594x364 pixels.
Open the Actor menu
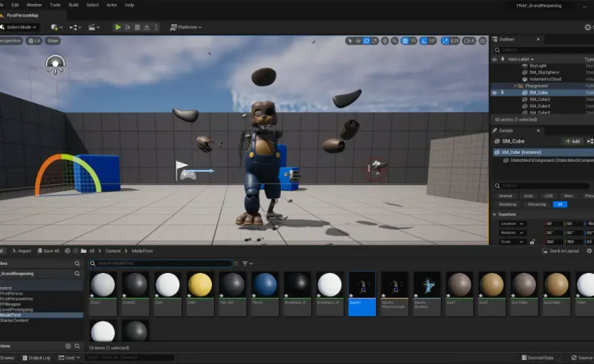click(x=111, y=5)
